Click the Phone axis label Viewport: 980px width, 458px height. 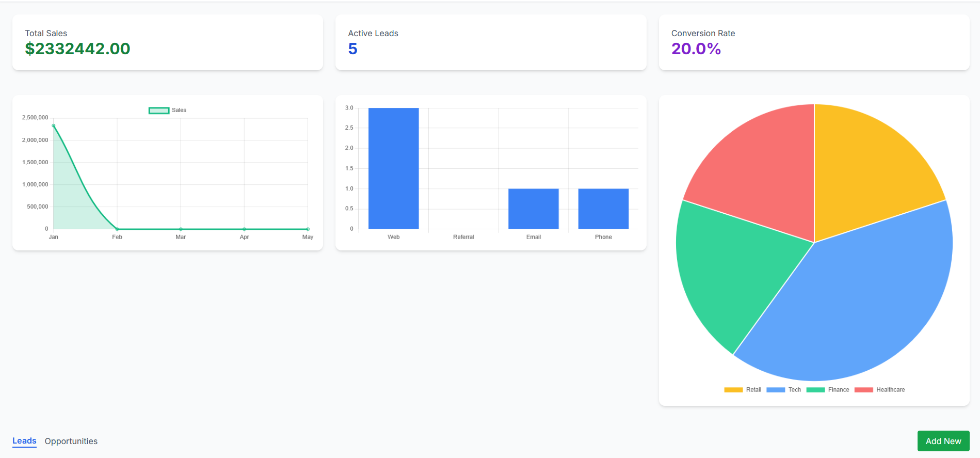(x=603, y=237)
